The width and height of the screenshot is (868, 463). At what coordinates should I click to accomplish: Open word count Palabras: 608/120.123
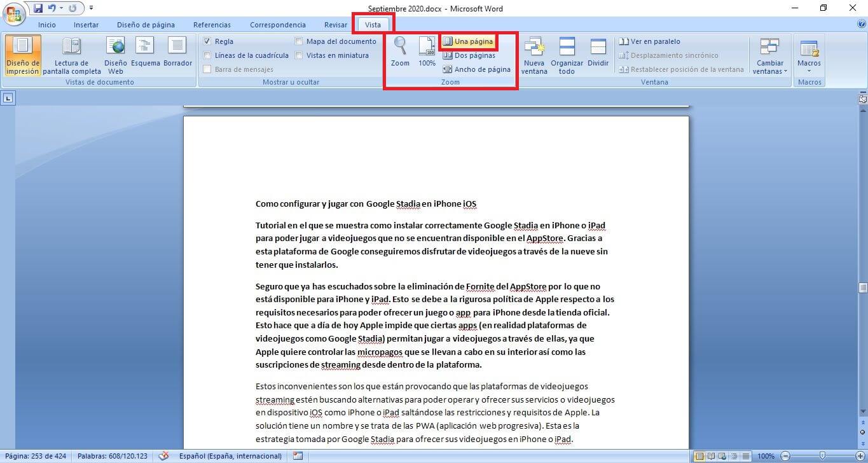point(113,456)
